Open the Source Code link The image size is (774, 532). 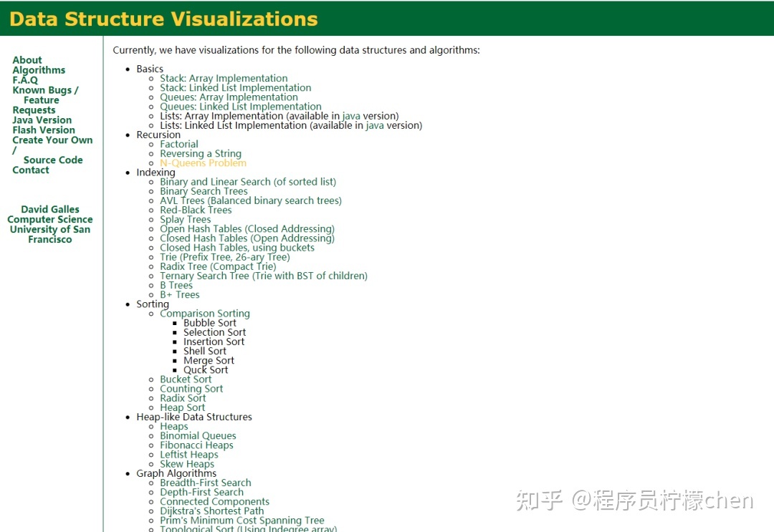53,160
